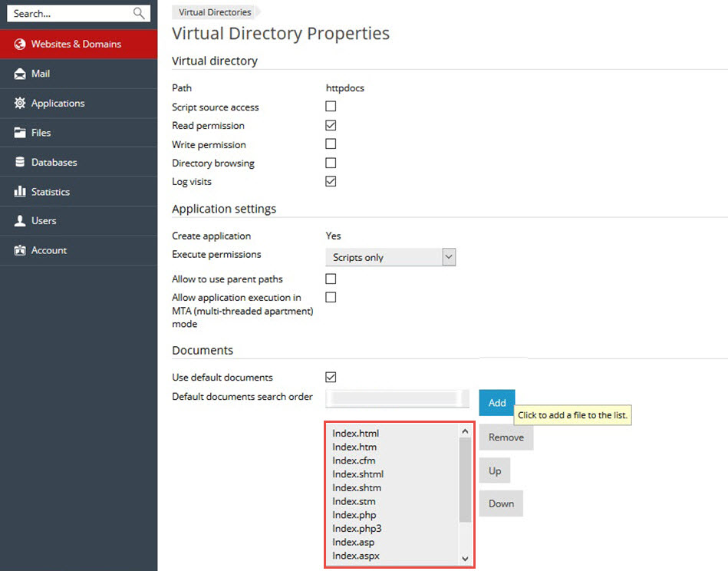The width and height of the screenshot is (728, 571).
Task: Select Index.php in the documents list
Action: click(x=354, y=515)
